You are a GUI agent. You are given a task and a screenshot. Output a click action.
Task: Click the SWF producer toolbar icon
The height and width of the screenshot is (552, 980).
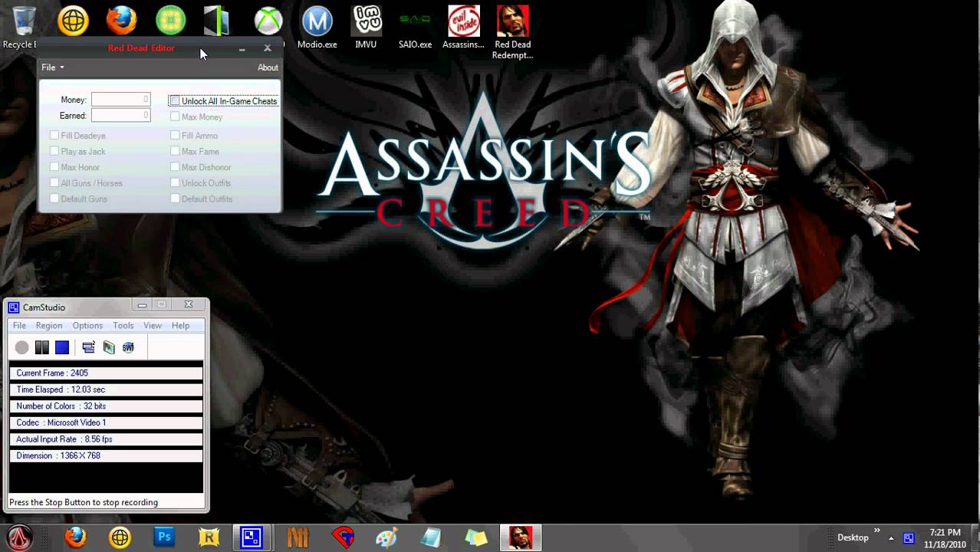click(128, 347)
